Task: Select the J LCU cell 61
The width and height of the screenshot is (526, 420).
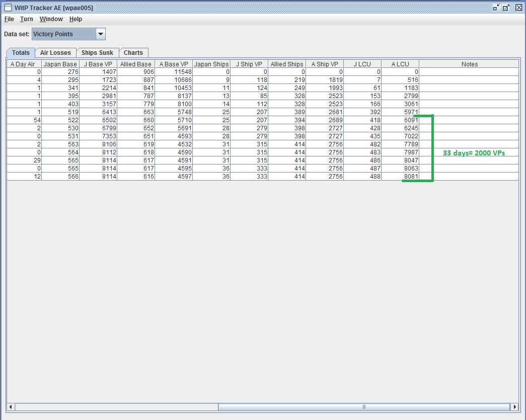Action: point(362,88)
